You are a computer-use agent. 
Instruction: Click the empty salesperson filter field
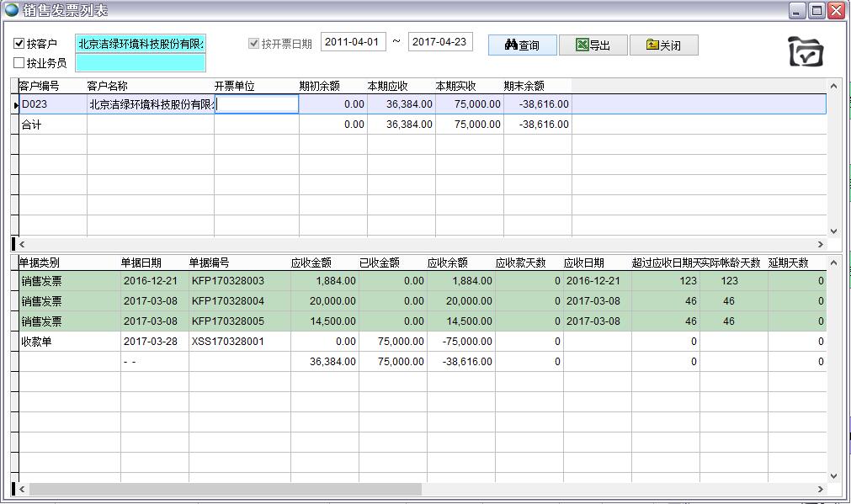pyautogui.click(x=141, y=63)
